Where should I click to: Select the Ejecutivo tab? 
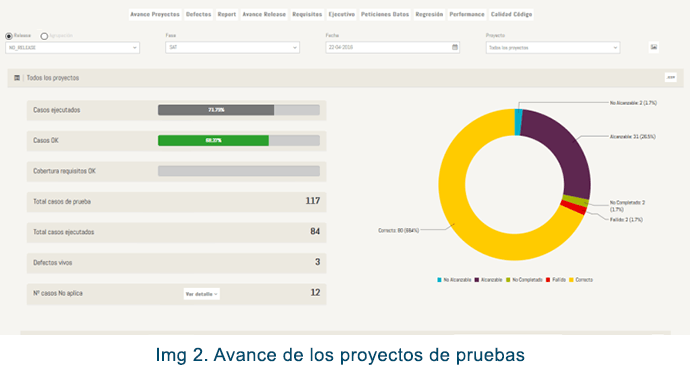pyautogui.click(x=341, y=15)
